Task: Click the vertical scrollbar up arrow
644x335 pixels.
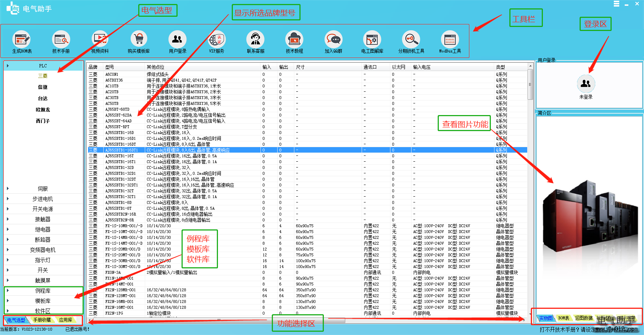Action: click(x=530, y=66)
